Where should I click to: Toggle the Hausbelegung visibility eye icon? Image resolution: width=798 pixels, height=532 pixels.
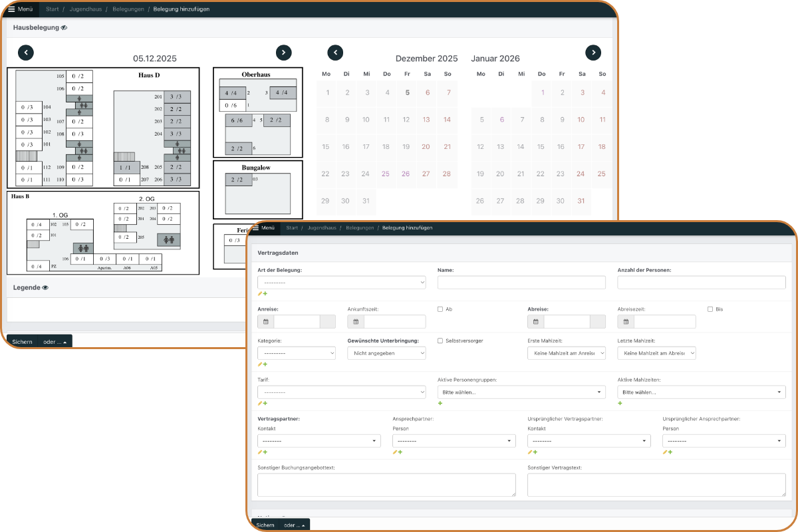tap(64, 28)
